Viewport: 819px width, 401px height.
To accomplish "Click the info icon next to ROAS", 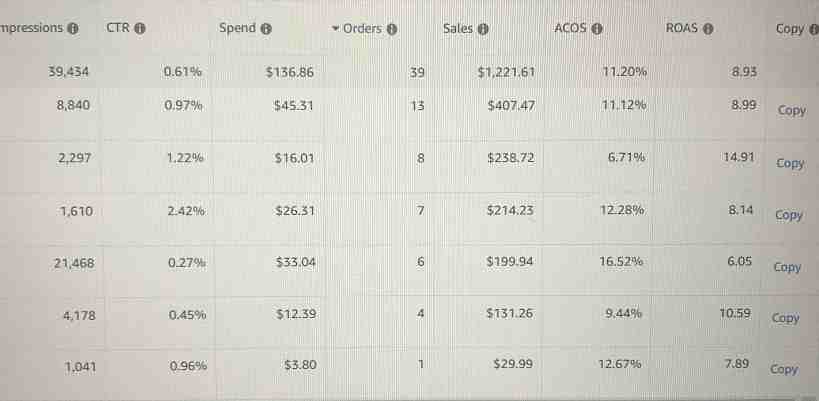I will (708, 29).
